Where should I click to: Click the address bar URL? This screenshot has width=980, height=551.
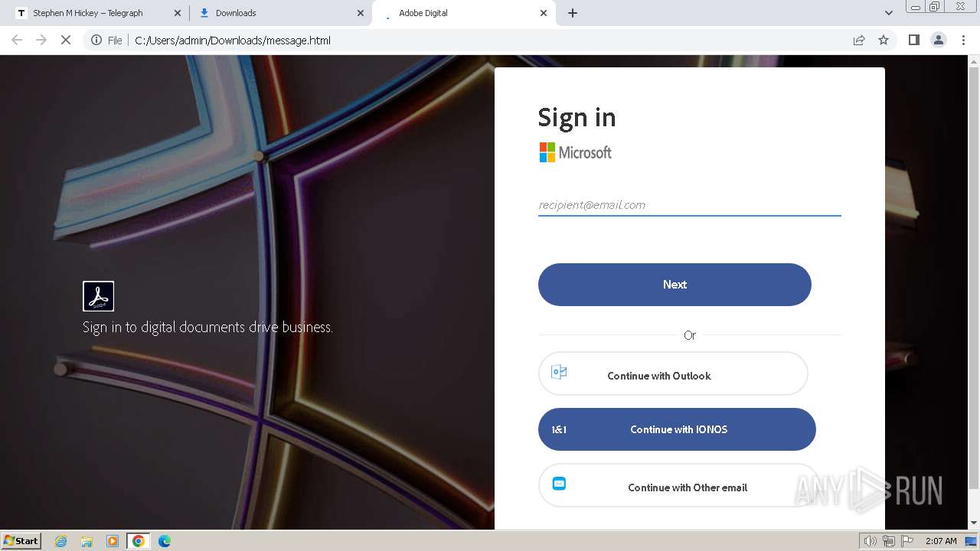tap(233, 40)
